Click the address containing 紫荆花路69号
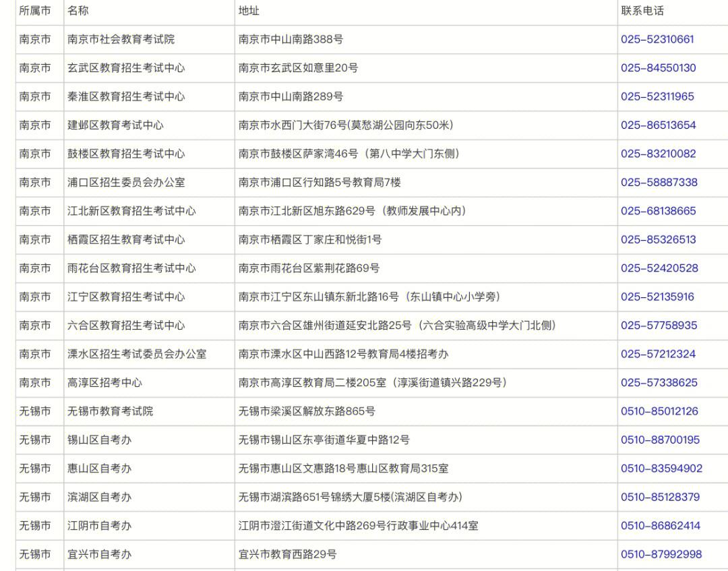The width and height of the screenshot is (728, 571). click(309, 268)
